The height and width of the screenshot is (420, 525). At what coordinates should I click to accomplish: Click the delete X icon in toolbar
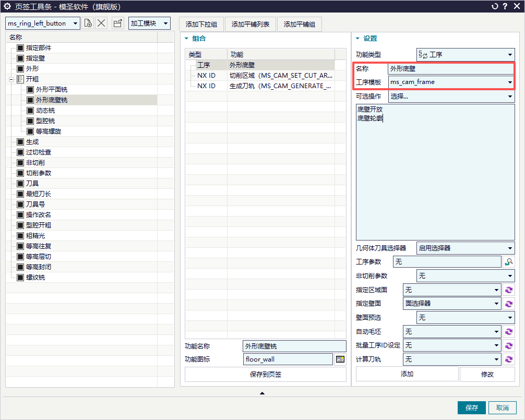tap(101, 23)
